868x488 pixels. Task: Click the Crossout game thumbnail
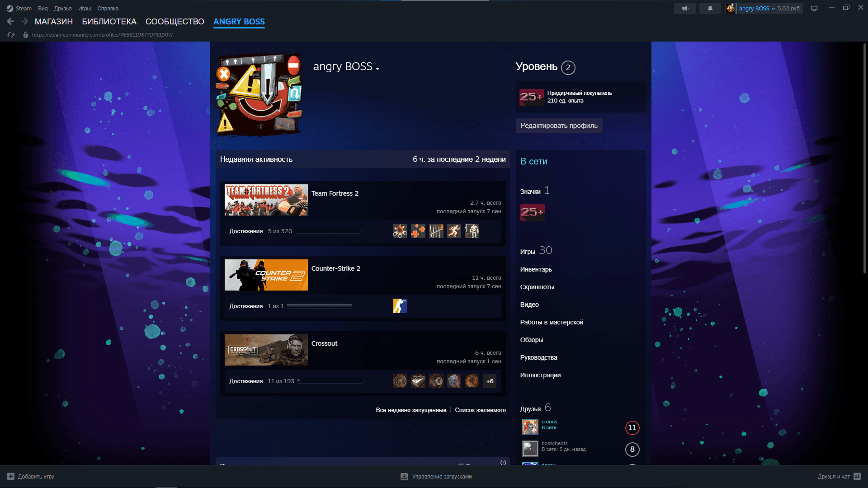click(266, 350)
